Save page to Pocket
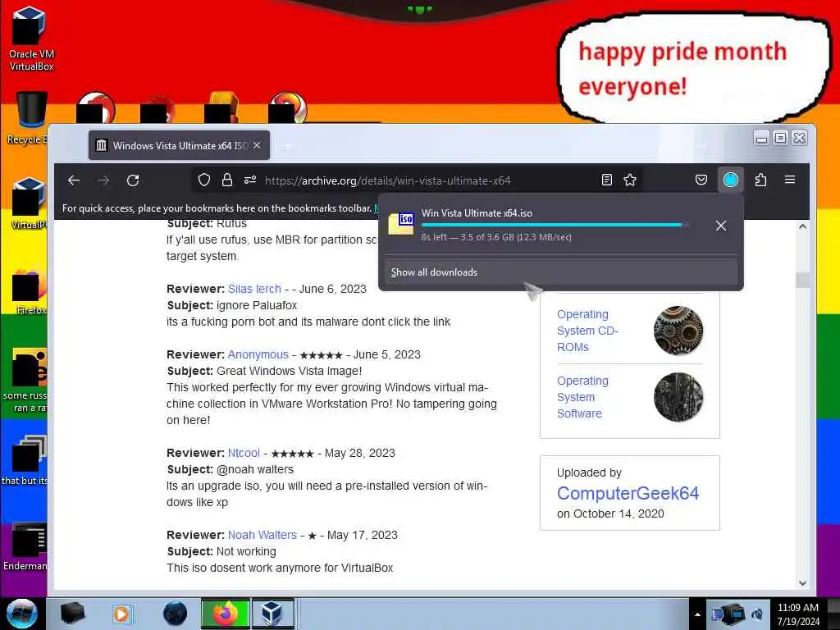Image resolution: width=840 pixels, height=630 pixels. point(701,180)
